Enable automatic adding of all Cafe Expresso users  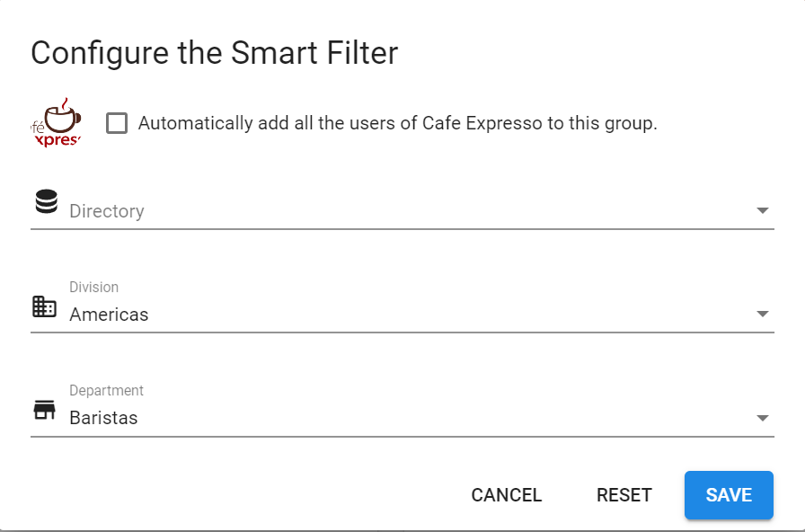pyautogui.click(x=117, y=123)
